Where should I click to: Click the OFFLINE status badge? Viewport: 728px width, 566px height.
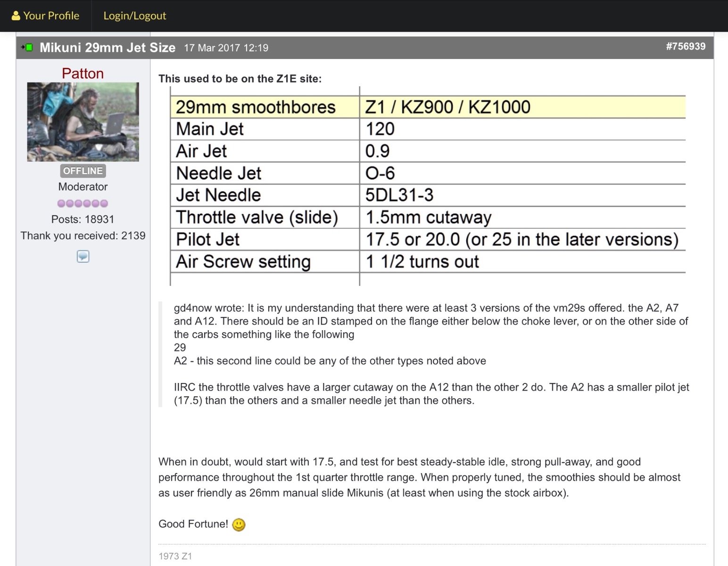click(x=83, y=171)
